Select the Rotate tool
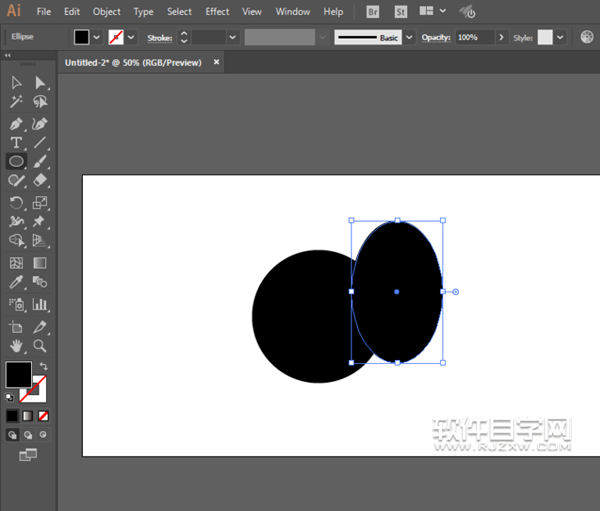600x511 pixels. pyautogui.click(x=17, y=202)
